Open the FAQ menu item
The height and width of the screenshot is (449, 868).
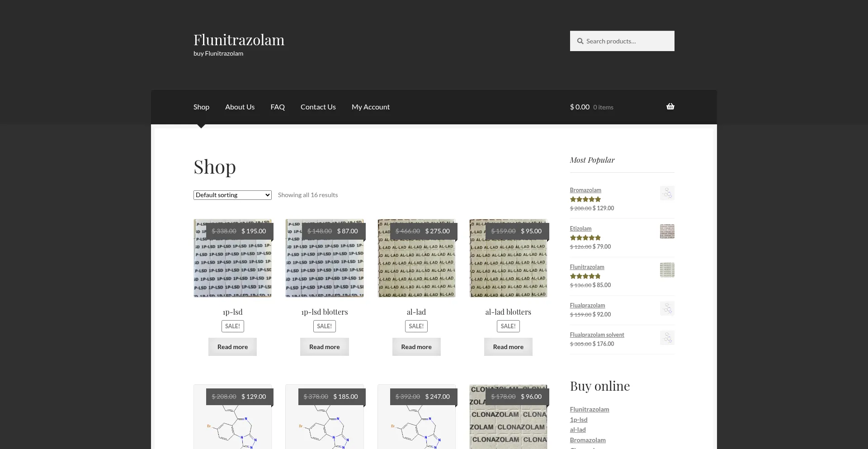(278, 107)
